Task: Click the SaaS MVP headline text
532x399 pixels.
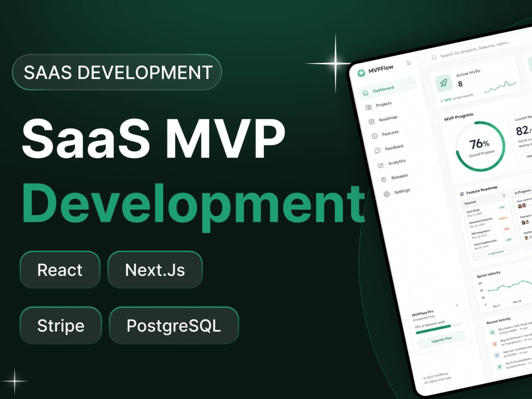Action: click(x=153, y=139)
